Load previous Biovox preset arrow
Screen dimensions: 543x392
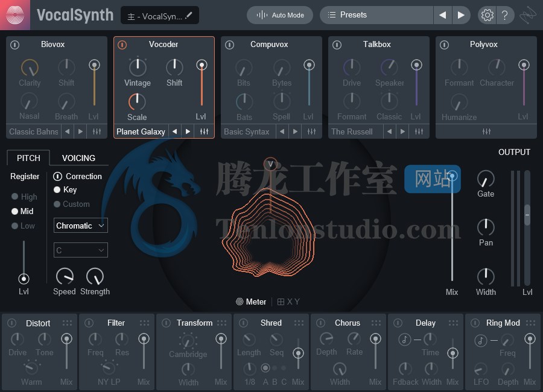click(68, 131)
